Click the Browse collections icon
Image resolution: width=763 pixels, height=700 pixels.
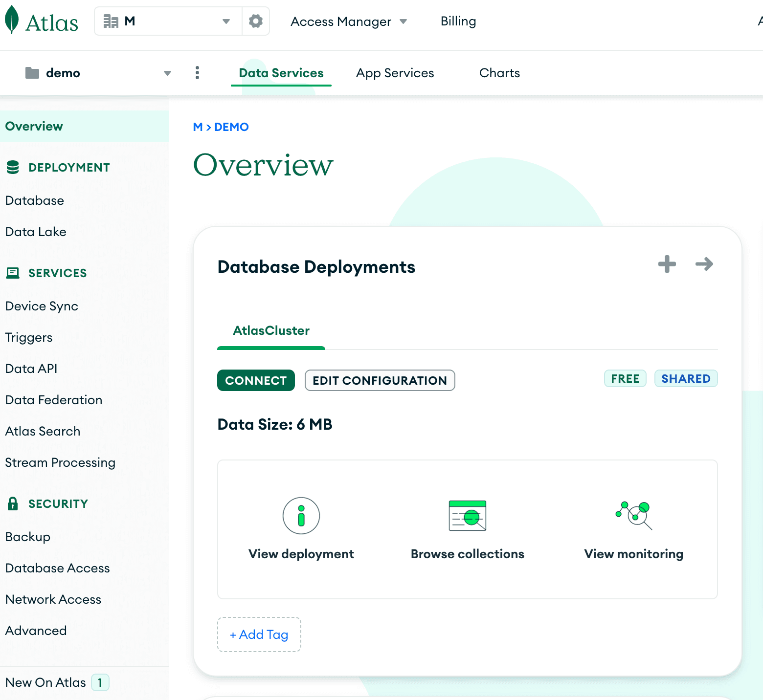(467, 516)
